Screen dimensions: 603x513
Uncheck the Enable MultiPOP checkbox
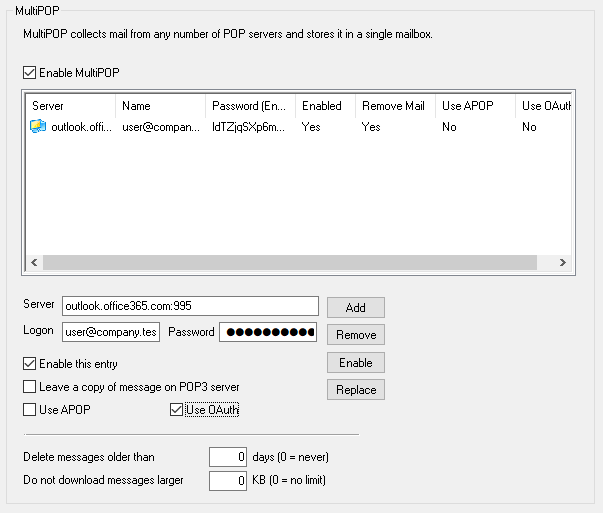click(x=29, y=73)
